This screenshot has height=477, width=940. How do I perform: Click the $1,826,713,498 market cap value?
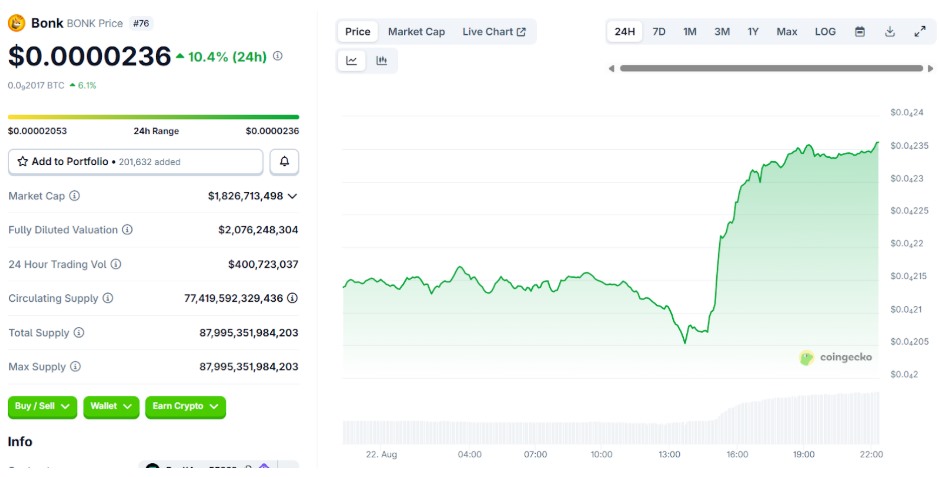click(245, 196)
